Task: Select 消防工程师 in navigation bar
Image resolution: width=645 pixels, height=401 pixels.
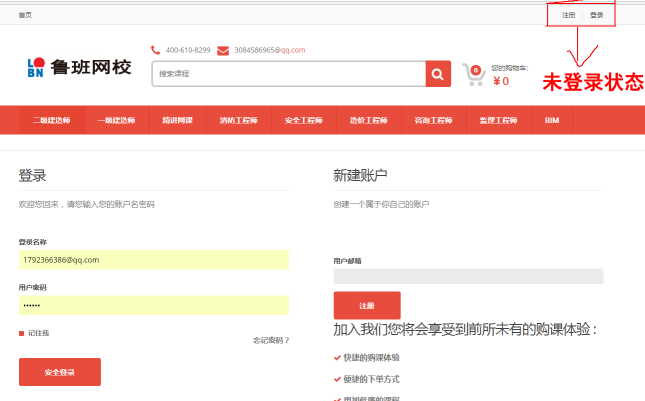Action: [x=238, y=120]
